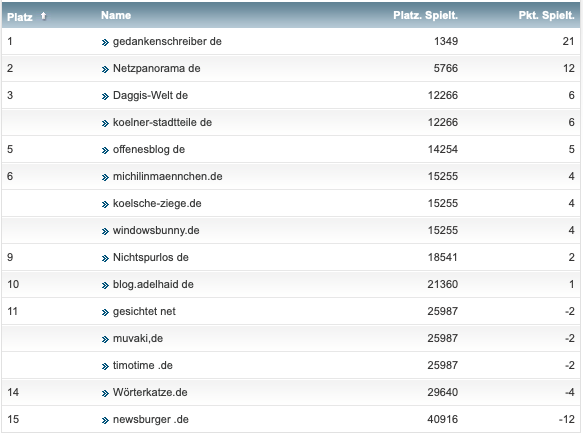Click the arrow icon beside gedankenschreiber de
Screen dimensions: 583x436
pyautogui.click(x=105, y=42)
